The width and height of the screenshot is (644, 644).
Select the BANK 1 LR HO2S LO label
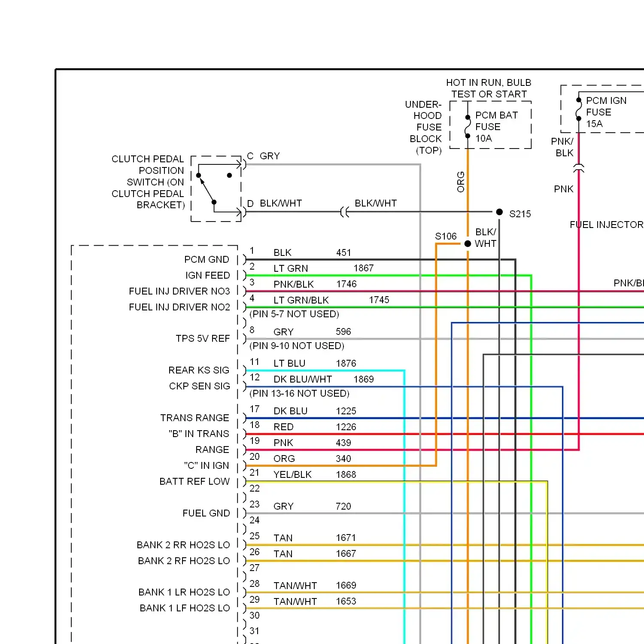(184, 592)
